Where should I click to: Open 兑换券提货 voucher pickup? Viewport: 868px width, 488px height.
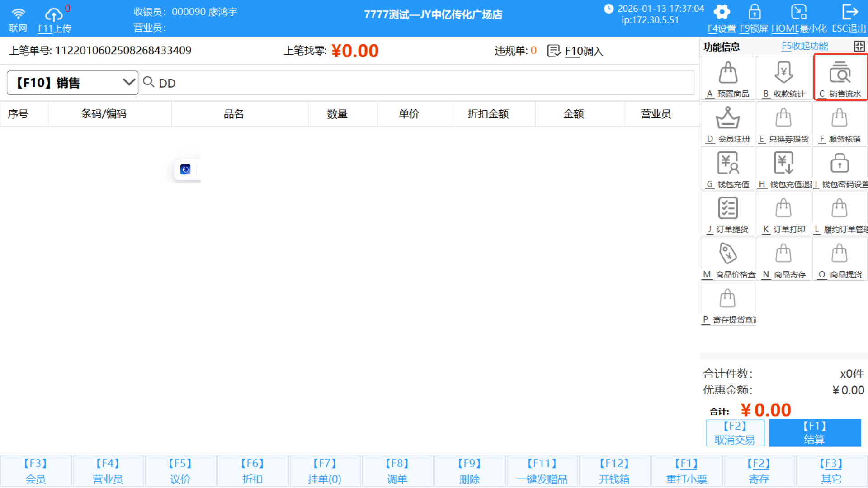(783, 123)
